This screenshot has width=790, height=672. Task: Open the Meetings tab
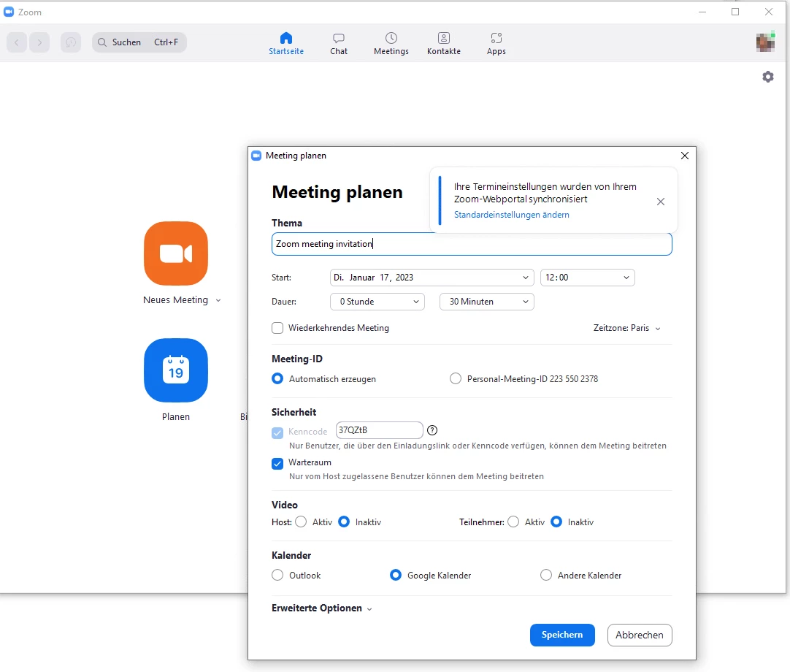[391, 43]
